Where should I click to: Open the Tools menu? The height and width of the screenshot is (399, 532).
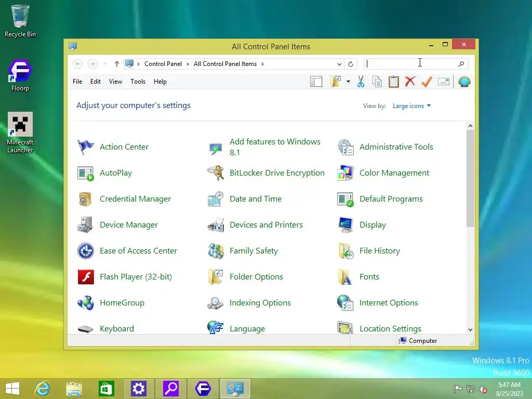pyautogui.click(x=138, y=82)
